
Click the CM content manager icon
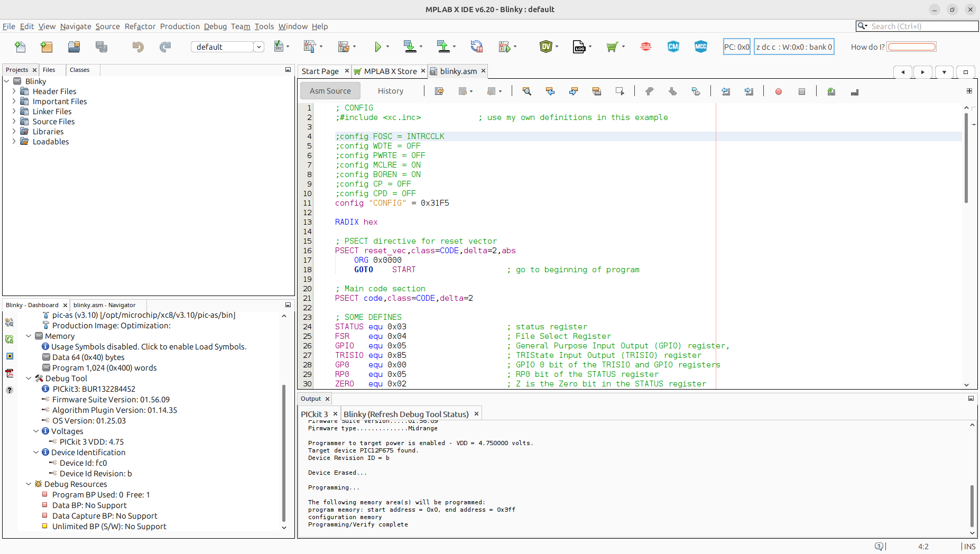[673, 47]
